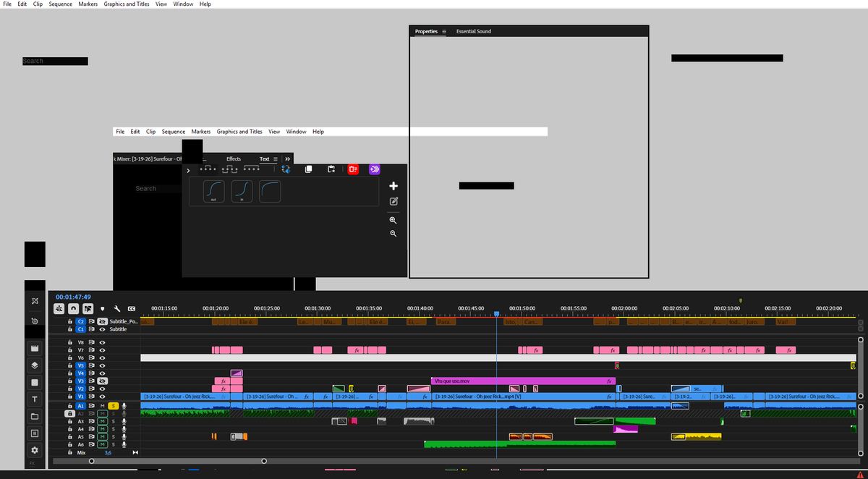Unlock the locked A2 track padlock
868x479 pixels.
click(x=70, y=414)
